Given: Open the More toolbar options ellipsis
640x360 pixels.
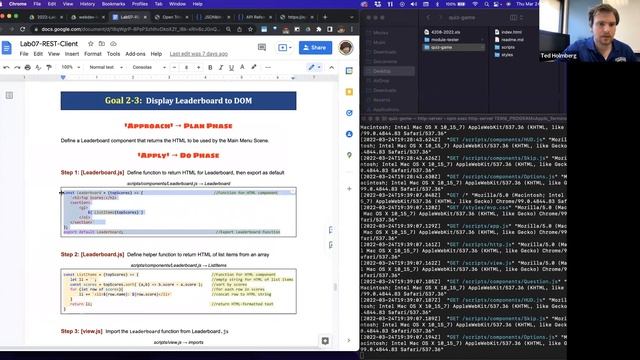Looking at the screenshot, I should pyautogui.click(x=268, y=67).
